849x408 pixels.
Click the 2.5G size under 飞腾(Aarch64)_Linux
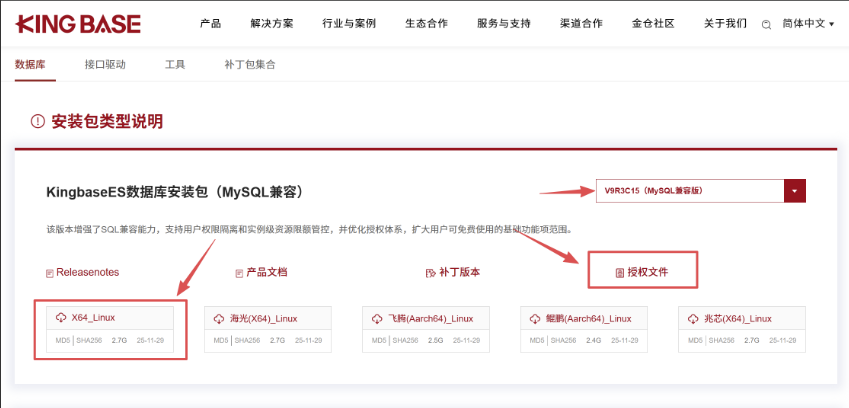[435, 341]
